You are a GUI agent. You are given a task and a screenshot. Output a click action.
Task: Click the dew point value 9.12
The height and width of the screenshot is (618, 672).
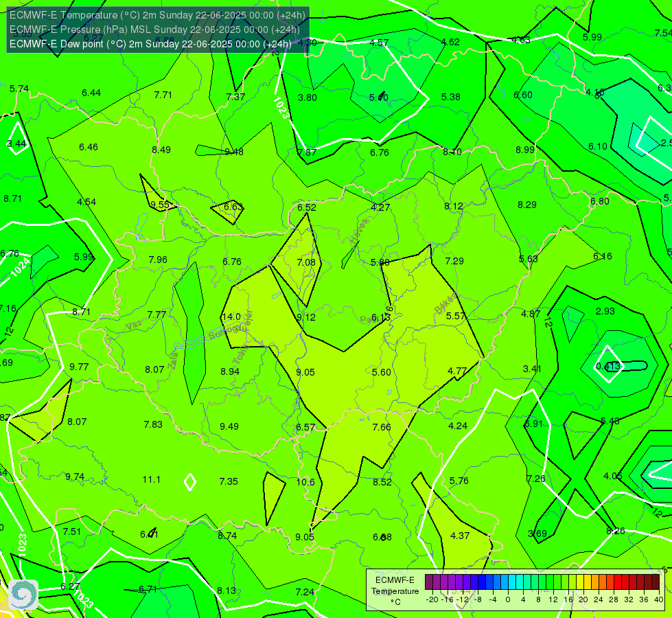(x=306, y=317)
